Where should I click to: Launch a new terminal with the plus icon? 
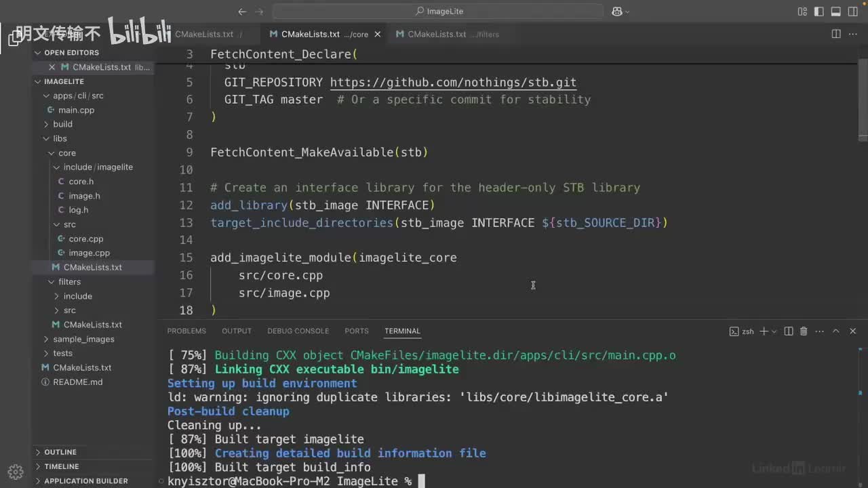[x=764, y=331]
